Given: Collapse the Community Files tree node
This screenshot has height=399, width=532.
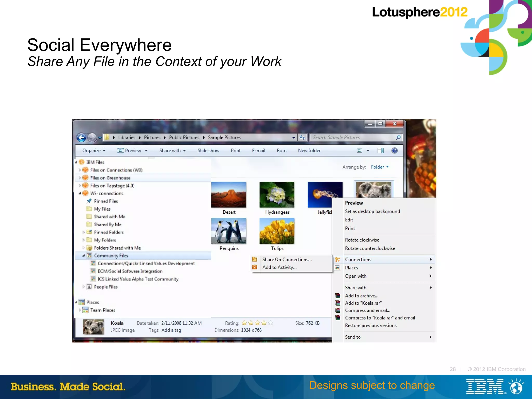Looking at the screenshot, I should pyautogui.click(x=83, y=256).
